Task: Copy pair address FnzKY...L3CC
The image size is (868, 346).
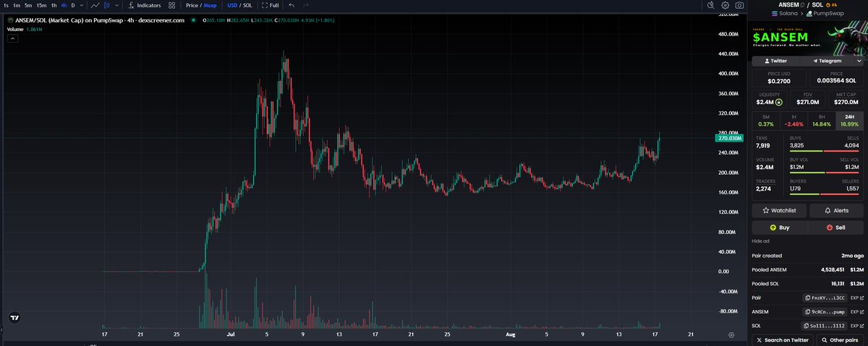Action: pos(825,298)
